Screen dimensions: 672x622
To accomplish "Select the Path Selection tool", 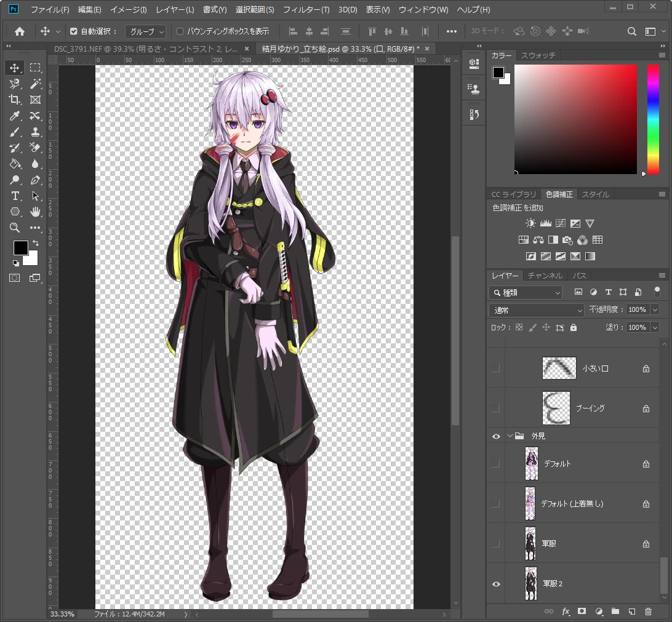I will pyautogui.click(x=35, y=196).
